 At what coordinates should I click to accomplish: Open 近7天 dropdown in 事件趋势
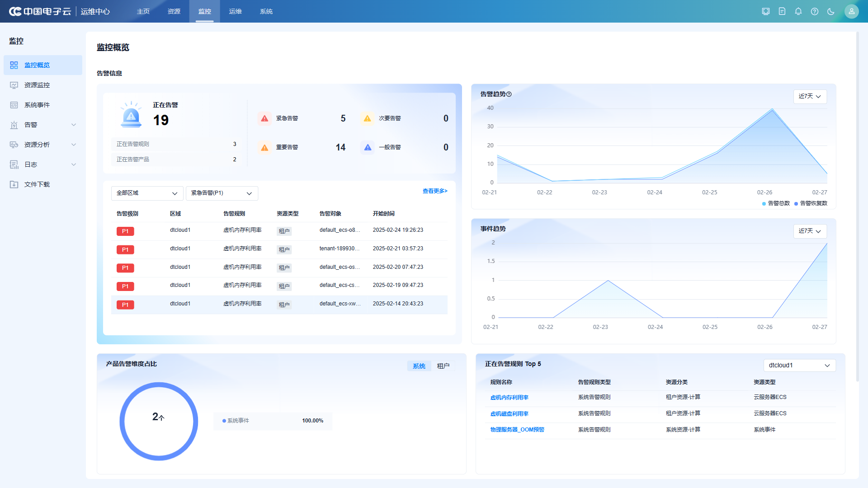coord(810,231)
